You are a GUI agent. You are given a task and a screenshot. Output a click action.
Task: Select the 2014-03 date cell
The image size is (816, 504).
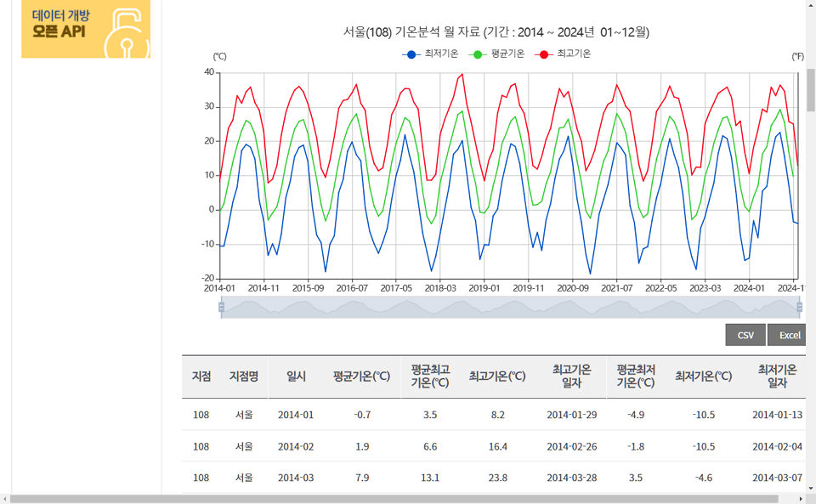[x=296, y=478]
